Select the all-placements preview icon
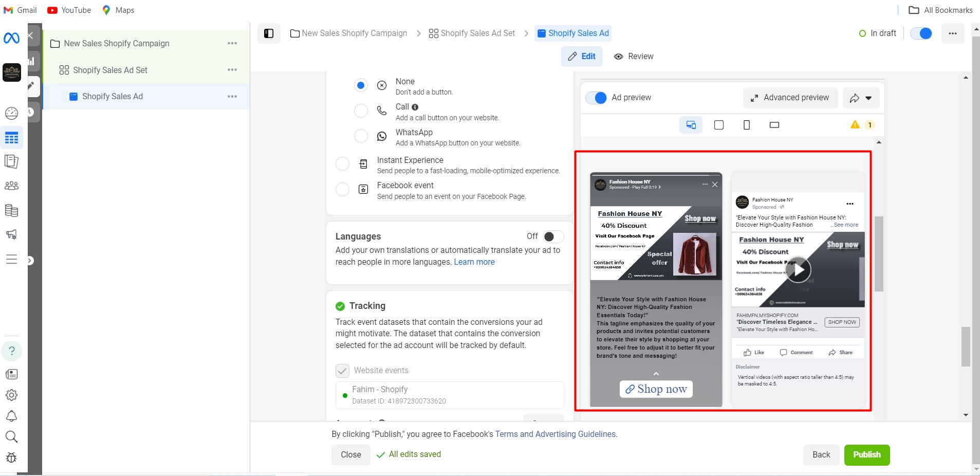980x476 pixels. (691, 125)
